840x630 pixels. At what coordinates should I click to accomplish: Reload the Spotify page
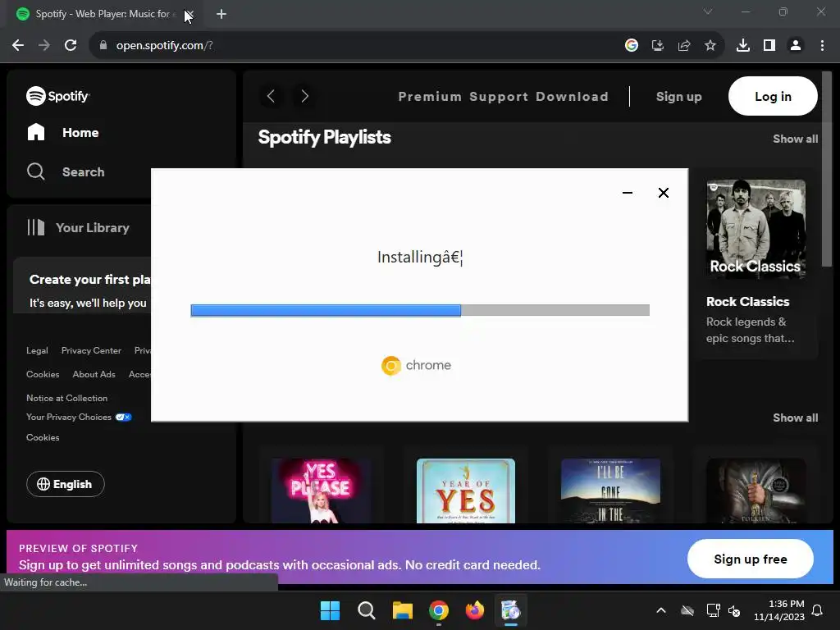(x=71, y=46)
